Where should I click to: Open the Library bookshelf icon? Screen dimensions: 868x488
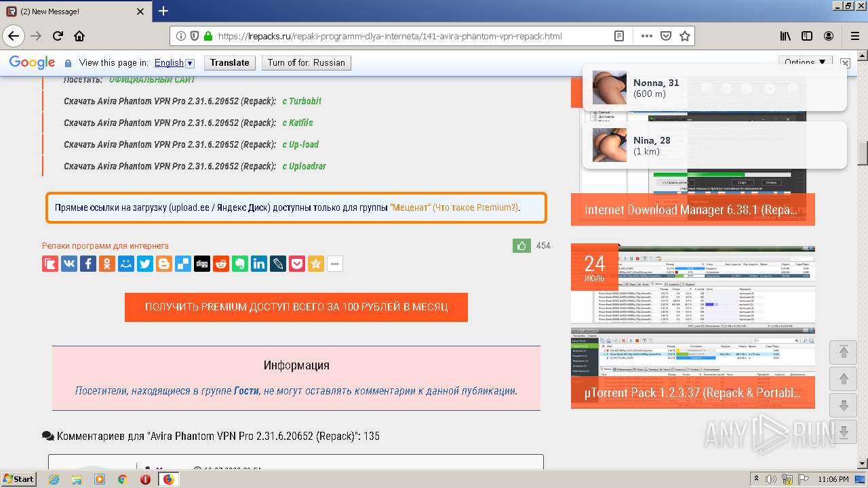tap(785, 36)
